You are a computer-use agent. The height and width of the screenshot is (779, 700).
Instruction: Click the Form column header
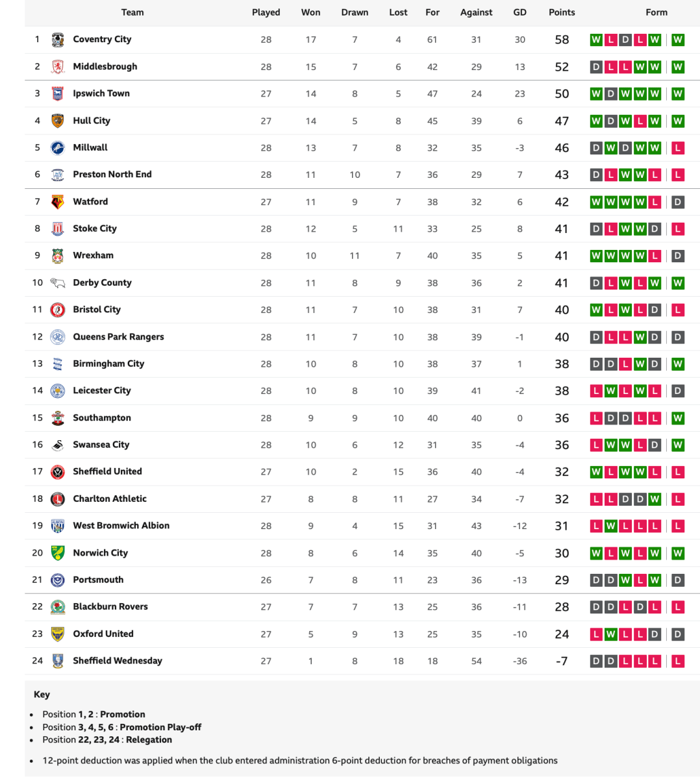656,12
